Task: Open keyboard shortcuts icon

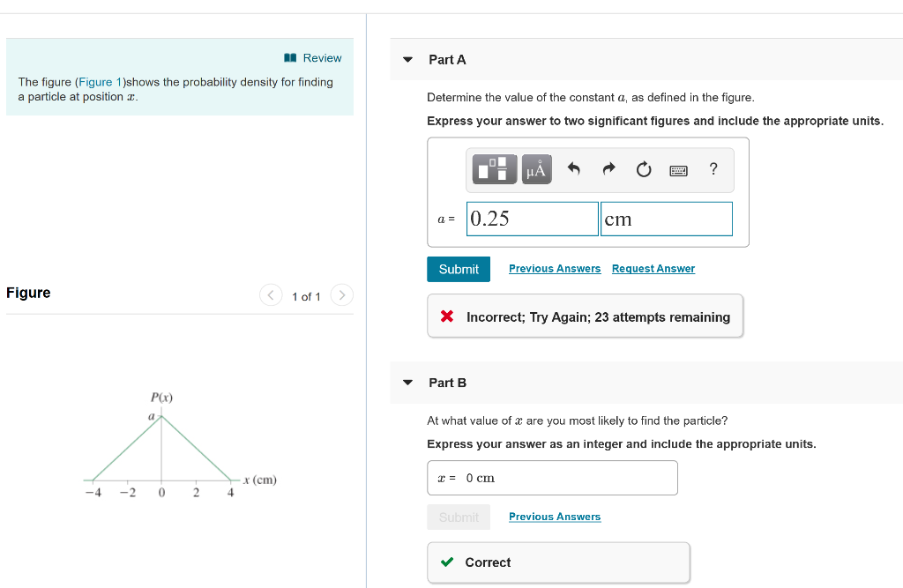Action: click(x=678, y=170)
